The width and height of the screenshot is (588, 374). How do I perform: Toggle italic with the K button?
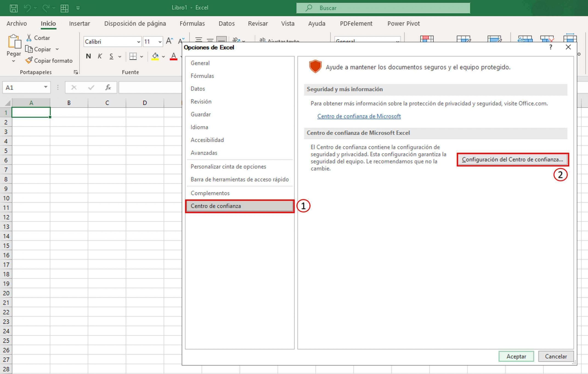tap(100, 56)
